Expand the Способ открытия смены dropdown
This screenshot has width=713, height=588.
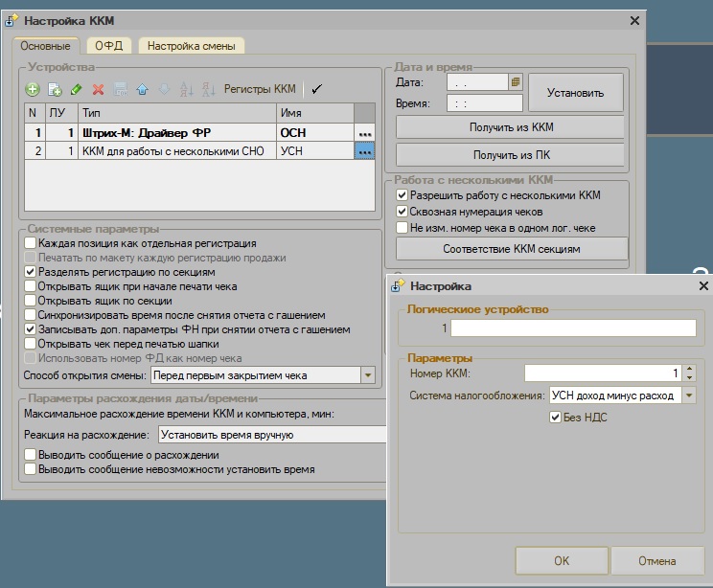pyautogui.click(x=367, y=375)
